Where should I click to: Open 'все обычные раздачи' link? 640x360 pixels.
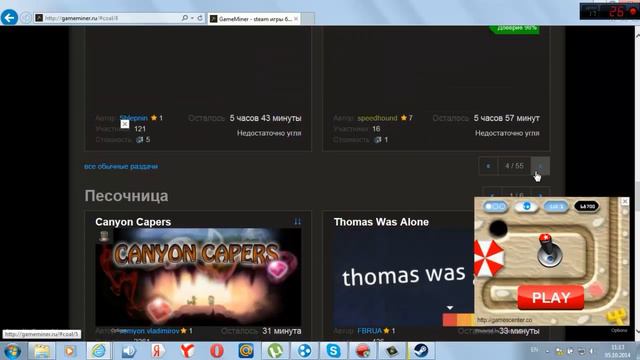click(x=121, y=166)
